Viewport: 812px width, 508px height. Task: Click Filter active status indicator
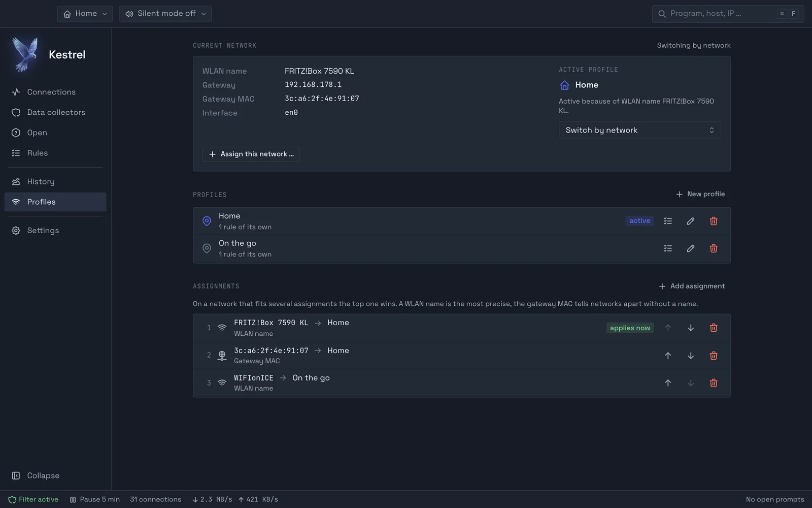pyautogui.click(x=33, y=499)
